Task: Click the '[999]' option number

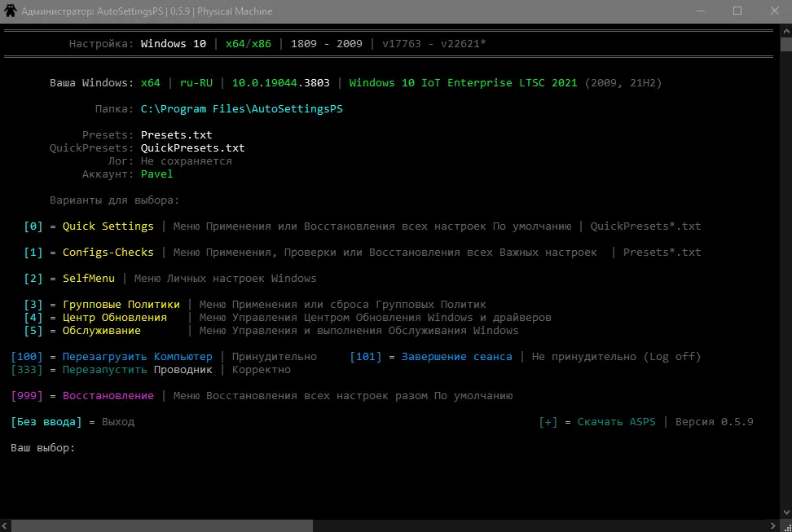Action: [27, 396]
